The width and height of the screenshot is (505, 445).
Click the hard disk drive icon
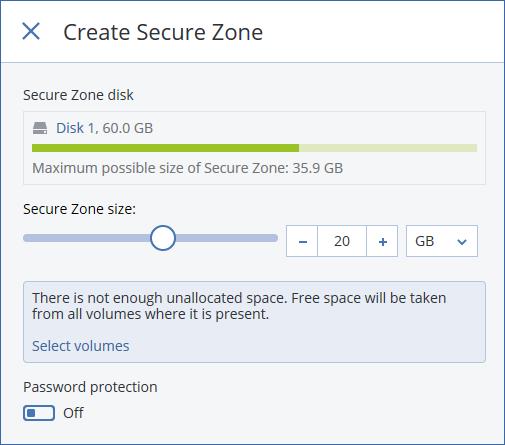[40, 128]
